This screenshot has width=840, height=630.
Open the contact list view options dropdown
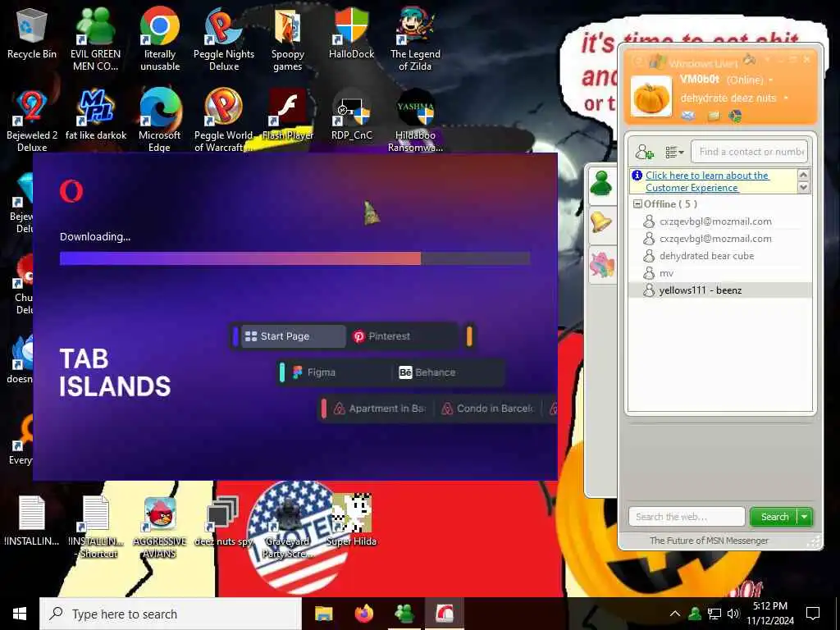tap(674, 152)
